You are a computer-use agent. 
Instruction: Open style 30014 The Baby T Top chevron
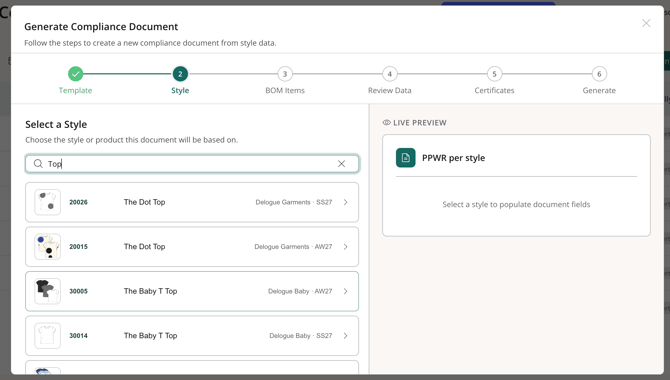tap(345, 336)
